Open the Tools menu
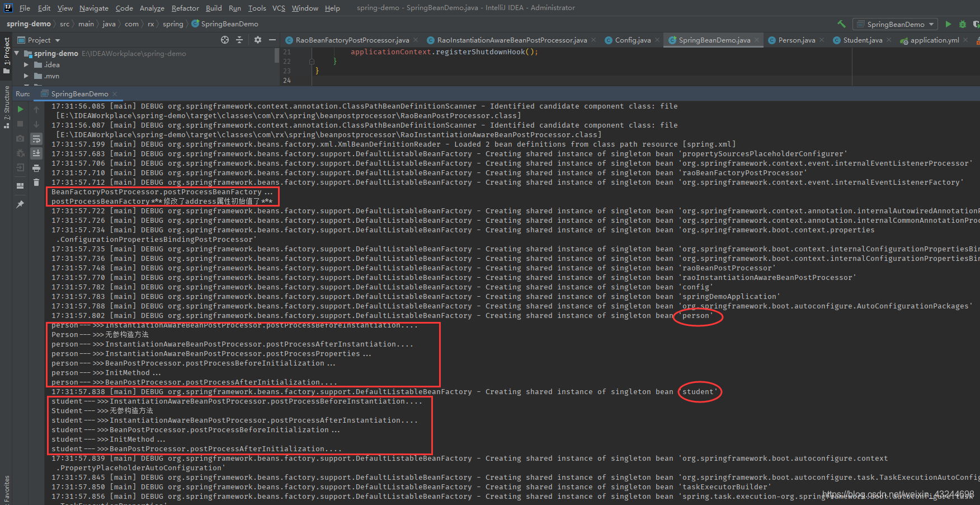980x505 pixels. click(x=257, y=8)
